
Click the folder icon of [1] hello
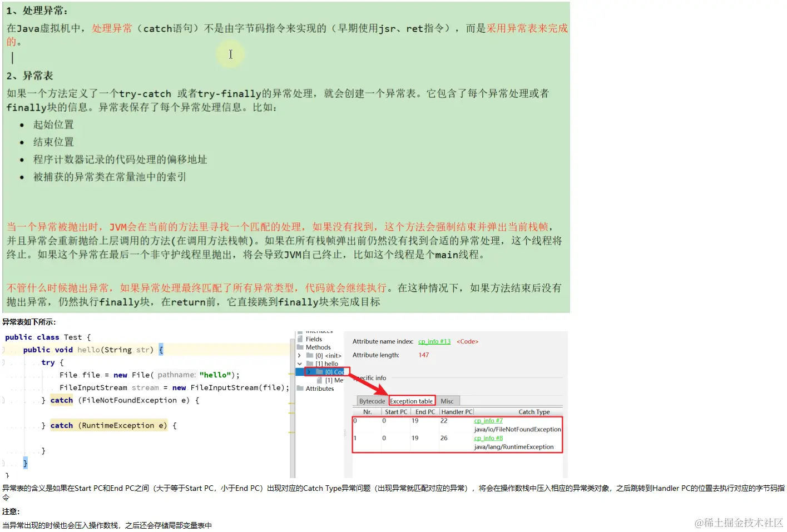310,364
